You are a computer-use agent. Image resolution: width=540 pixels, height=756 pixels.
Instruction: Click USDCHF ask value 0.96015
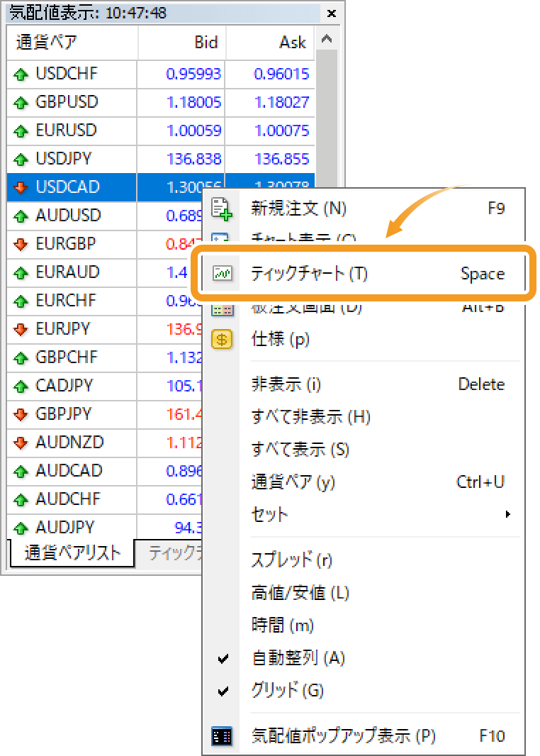pyautogui.click(x=281, y=74)
